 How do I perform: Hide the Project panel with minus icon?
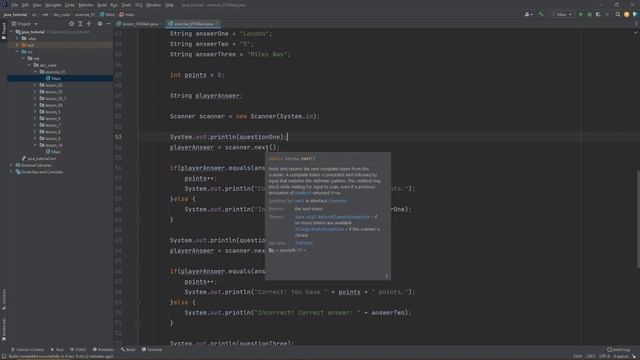pyautogui.click(x=109, y=24)
